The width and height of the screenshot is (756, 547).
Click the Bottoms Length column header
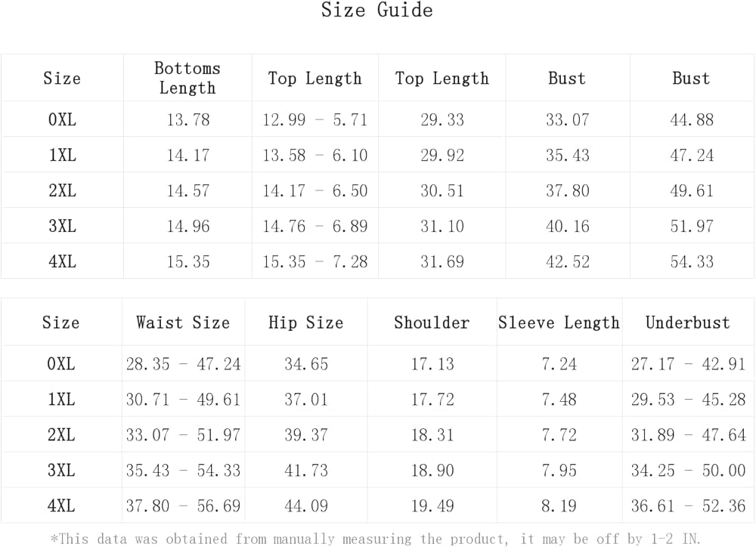[187, 78]
